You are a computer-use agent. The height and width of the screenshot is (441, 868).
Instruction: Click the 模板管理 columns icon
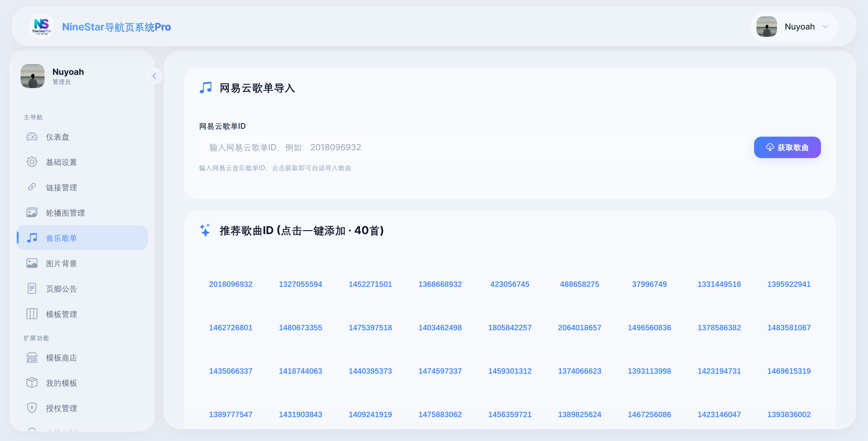[32, 314]
